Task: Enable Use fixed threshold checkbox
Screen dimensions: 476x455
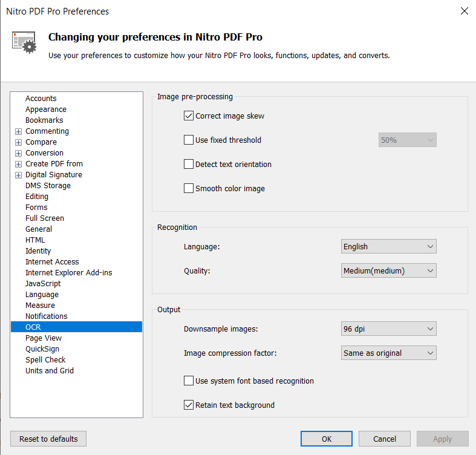Action: 189,140
